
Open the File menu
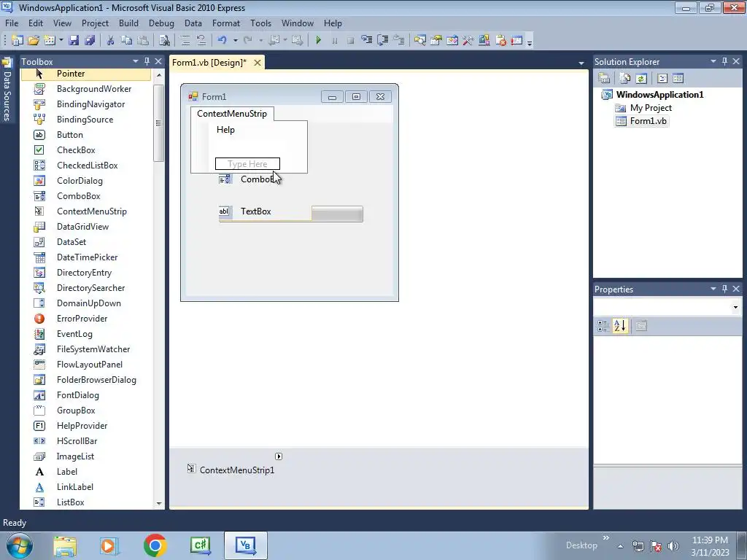click(12, 23)
